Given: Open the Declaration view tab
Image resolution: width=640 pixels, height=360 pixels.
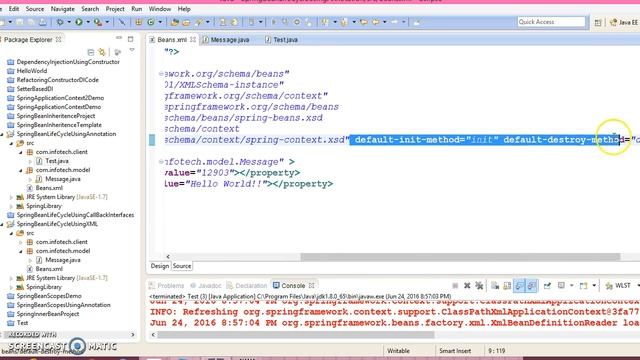Looking at the screenshot, I should pos(247,286).
